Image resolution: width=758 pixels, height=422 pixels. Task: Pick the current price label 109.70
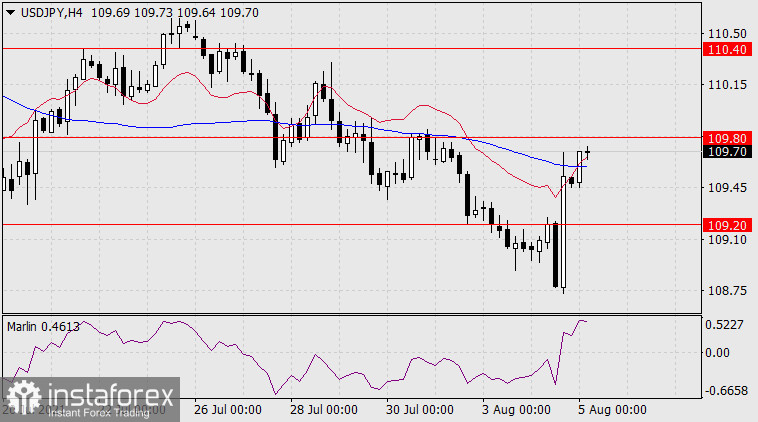[x=728, y=152]
